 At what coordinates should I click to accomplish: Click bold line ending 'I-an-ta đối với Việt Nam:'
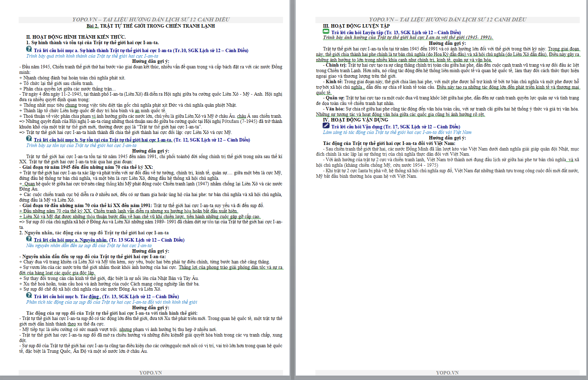click(389, 143)
